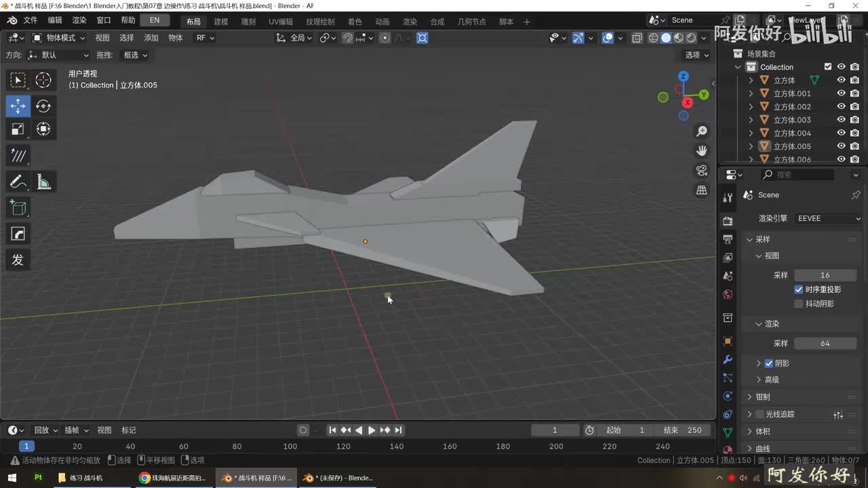
Task: Expand the 体积 panel
Action: pos(802,431)
